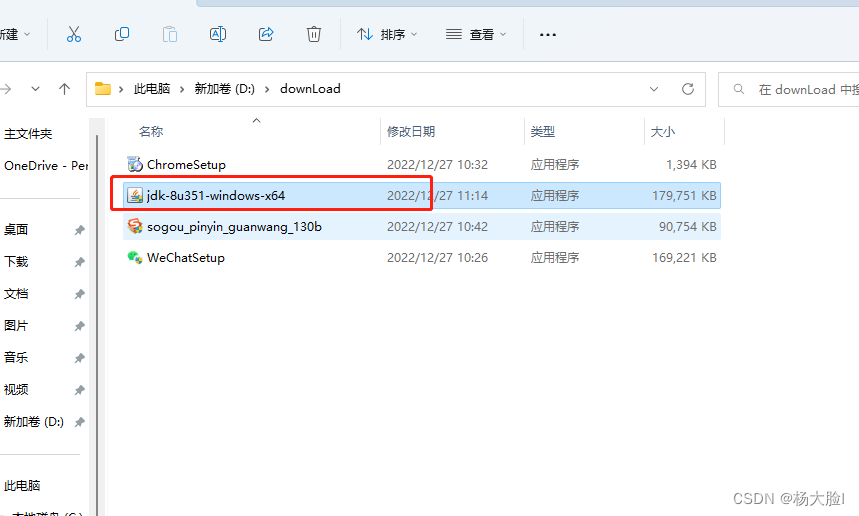Click the Cut scissors icon
The image size is (859, 516).
pos(73,35)
